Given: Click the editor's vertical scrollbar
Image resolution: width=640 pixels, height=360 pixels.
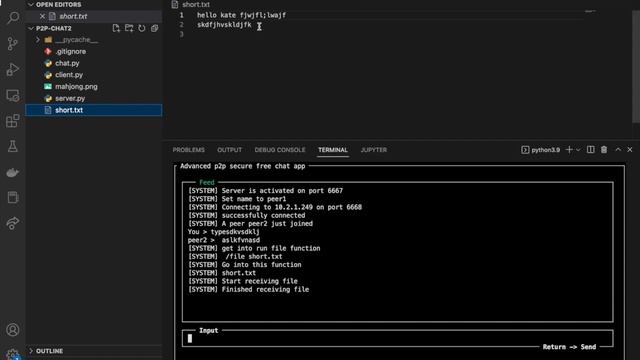Looking at the screenshot, I should [636, 66].
